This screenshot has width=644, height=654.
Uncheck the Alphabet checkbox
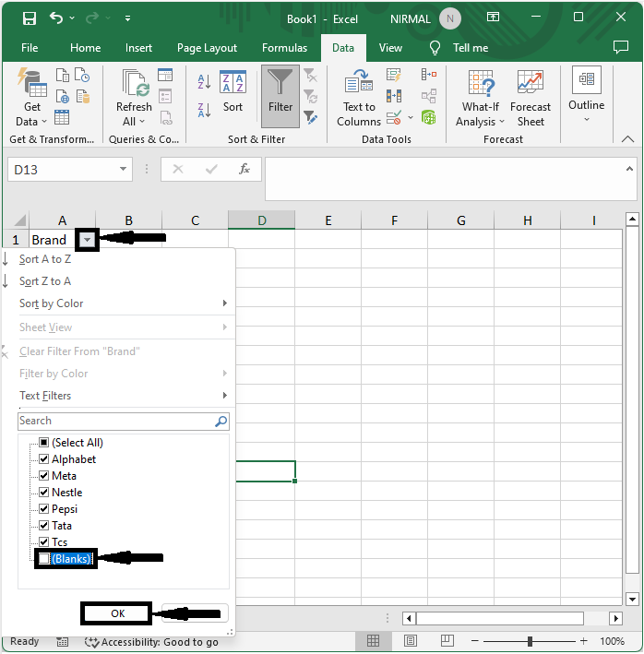[x=43, y=458]
